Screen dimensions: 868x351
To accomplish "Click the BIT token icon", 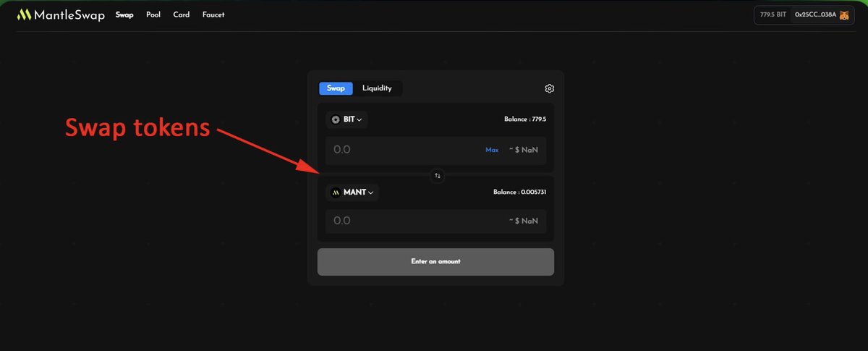I will click(x=336, y=119).
